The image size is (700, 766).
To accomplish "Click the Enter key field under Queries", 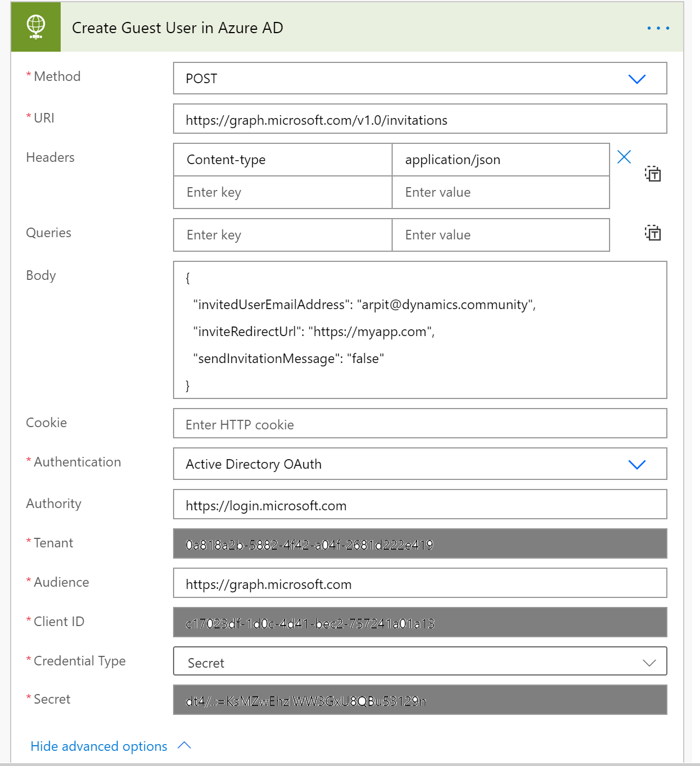I will (x=282, y=235).
